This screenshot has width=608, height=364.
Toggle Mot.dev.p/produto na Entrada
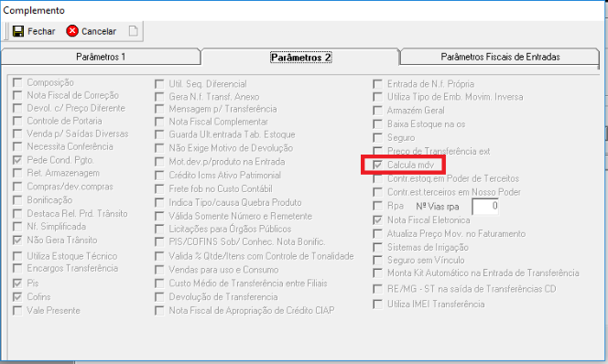tap(159, 162)
